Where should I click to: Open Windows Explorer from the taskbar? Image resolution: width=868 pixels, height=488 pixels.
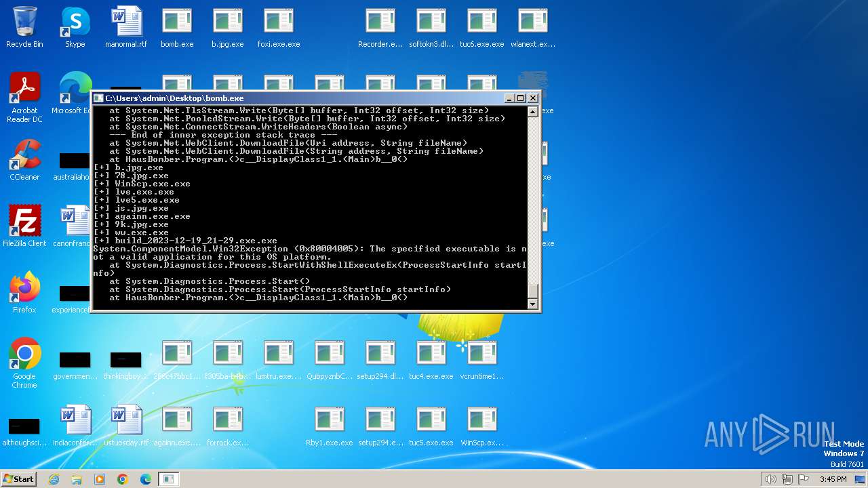click(x=77, y=479)
